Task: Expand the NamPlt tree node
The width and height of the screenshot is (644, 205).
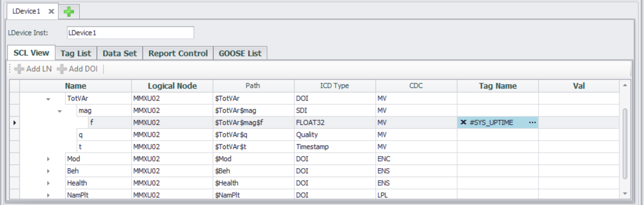Action: point(48,195)
